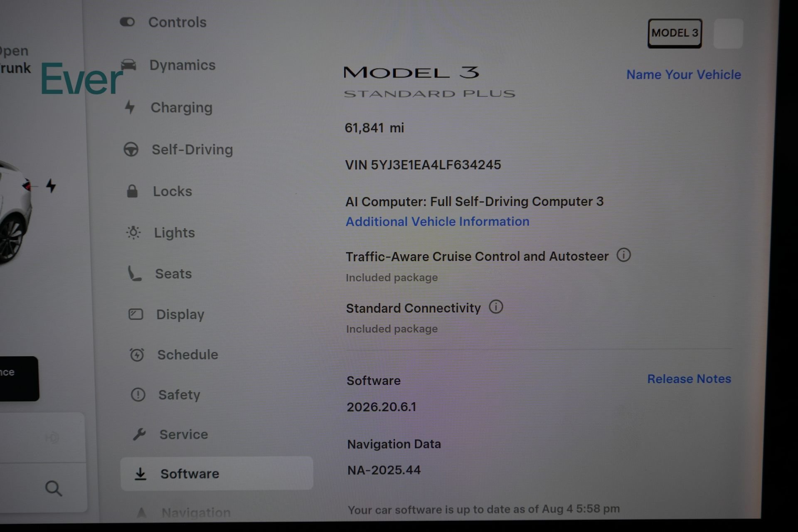Tap navigation data NA-2025.44
798x532 pixels.
click(384, 470)
